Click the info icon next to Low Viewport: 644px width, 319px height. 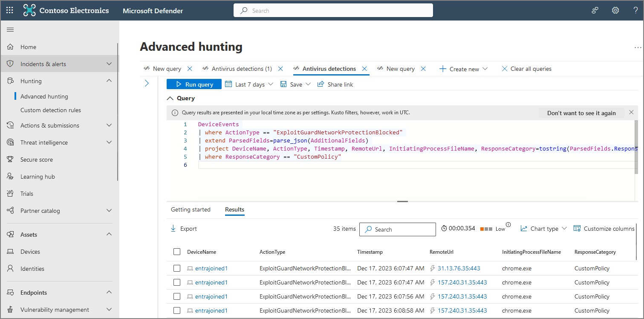pyautogui.click(x=508, y=225)
